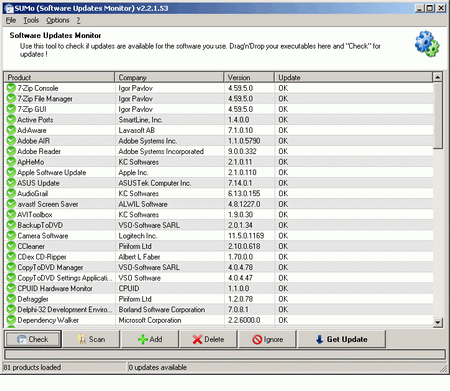Click company CPUID
The height and width of the screenshot is (391, 450).
coord(129,288)
